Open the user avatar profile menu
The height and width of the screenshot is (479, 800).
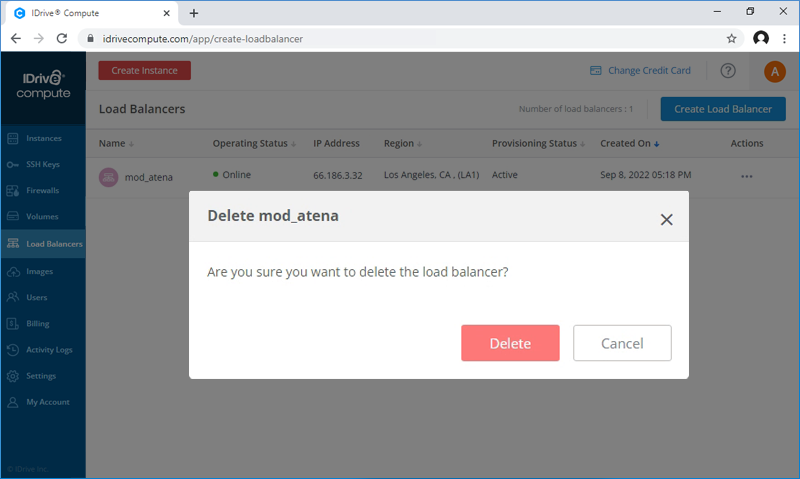[x=775, y=71]
